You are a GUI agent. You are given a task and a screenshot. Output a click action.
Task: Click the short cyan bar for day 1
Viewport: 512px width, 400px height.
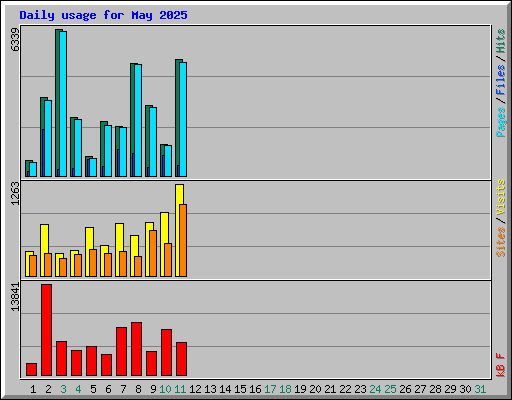point(33,170)
